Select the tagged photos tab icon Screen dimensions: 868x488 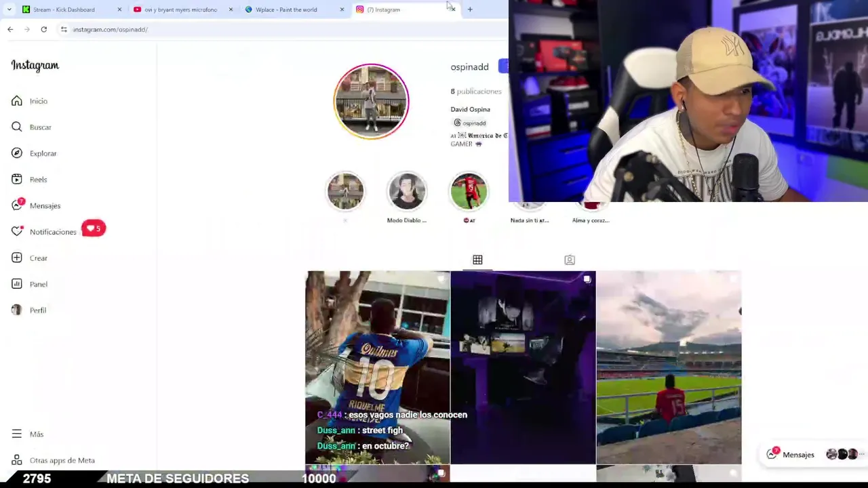click(570, 260)
